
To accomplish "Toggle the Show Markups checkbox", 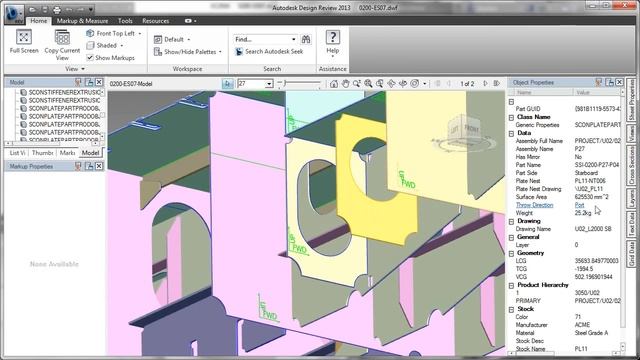I will click(90, 58).
